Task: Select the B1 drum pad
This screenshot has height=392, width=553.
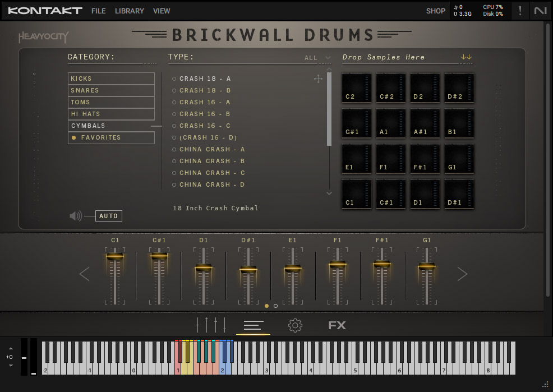Action: click(x=459, y=123)
